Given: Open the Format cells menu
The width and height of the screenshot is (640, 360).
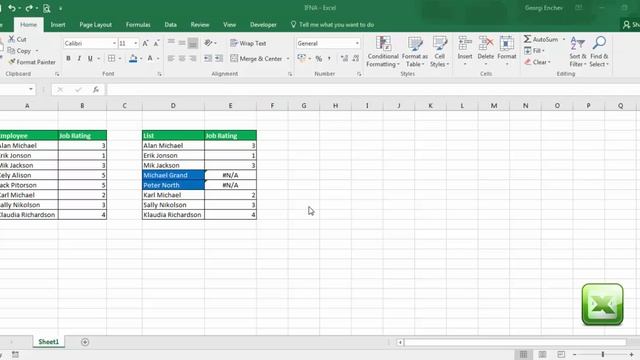Looking at the screenshot, I should tap(507, 51).
